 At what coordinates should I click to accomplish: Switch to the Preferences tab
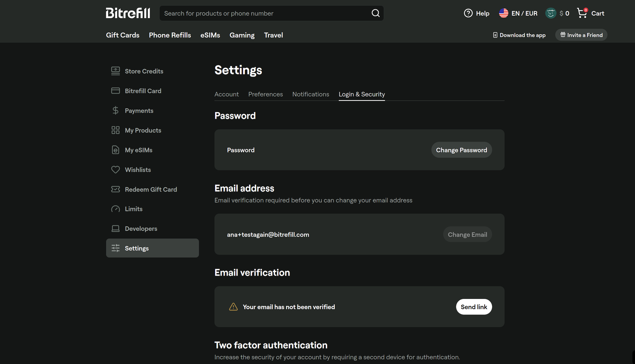265,94
